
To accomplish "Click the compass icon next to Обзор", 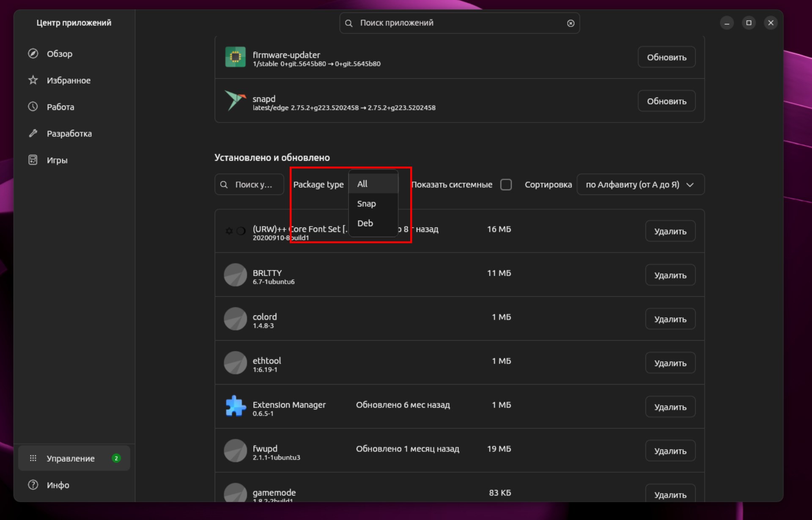I will pyautogui.click(x=33, y=54).
